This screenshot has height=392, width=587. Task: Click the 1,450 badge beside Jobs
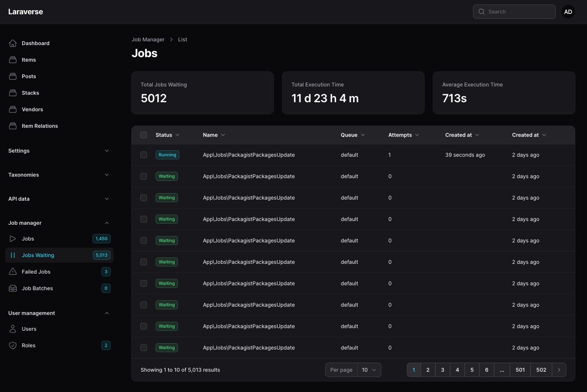coord(102,239)
